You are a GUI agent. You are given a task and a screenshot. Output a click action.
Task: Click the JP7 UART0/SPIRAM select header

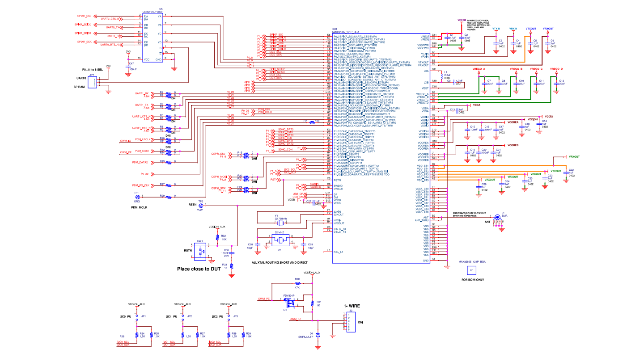click(x=92, y=82)
